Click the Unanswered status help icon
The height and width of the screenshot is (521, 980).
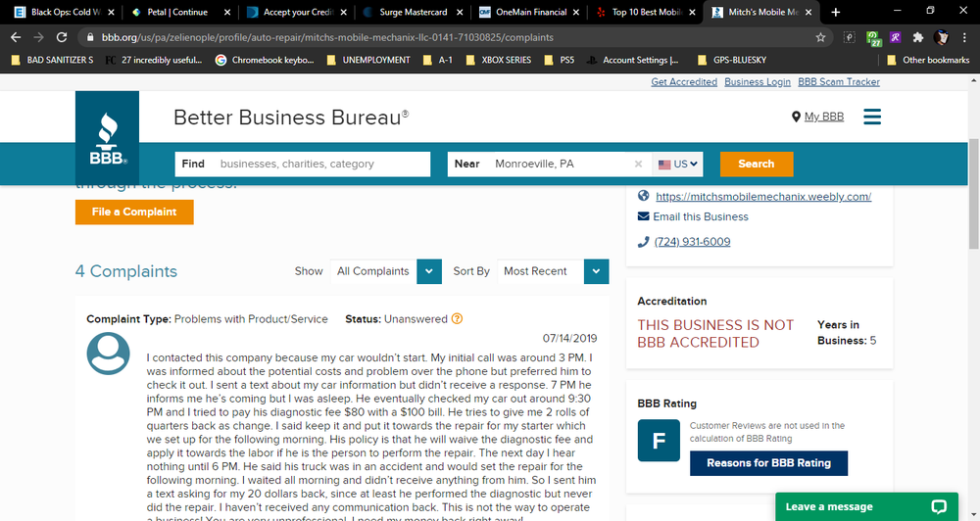457,318
